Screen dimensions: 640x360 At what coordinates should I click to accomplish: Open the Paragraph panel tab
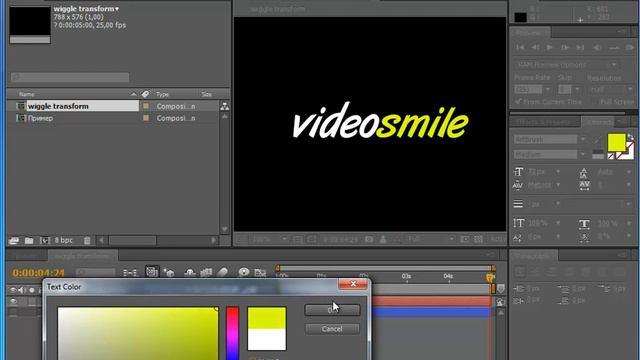pos(533,256)
